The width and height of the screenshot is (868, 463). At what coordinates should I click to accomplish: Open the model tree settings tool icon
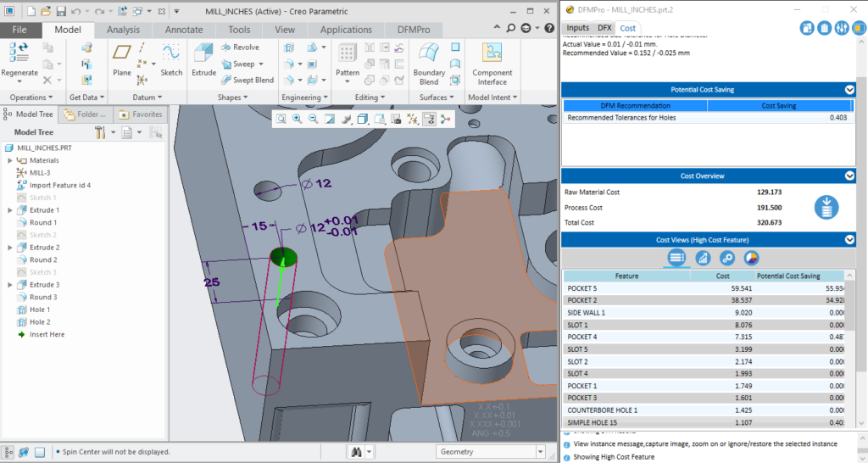point(100,132)
